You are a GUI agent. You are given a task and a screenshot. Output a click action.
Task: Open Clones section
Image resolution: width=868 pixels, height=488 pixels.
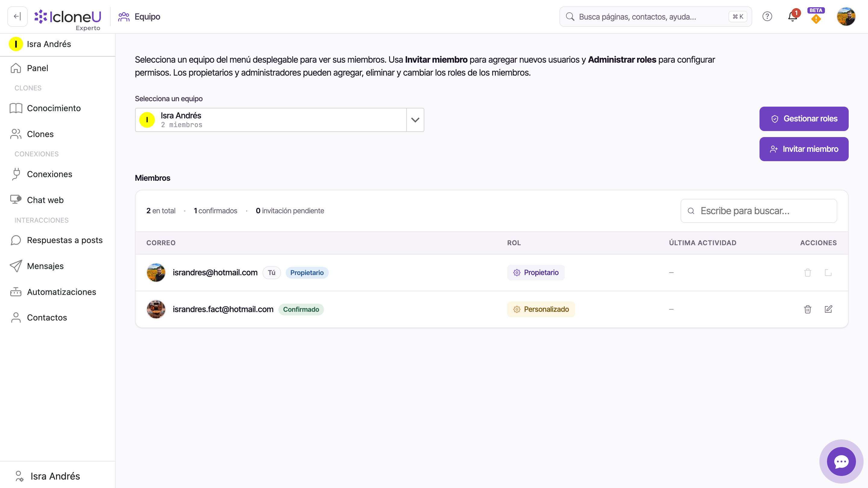coord(58,134)
